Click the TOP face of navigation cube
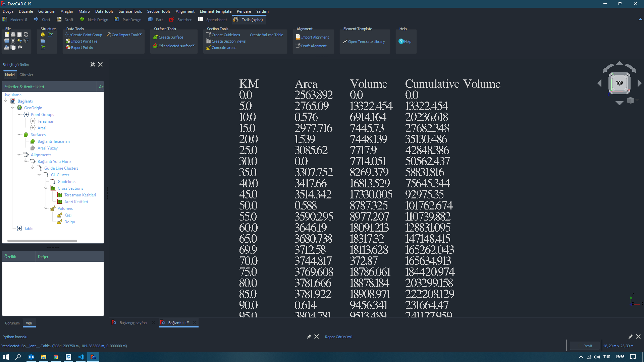The height and width of the screenshot is (362, 644). point(619,83)
